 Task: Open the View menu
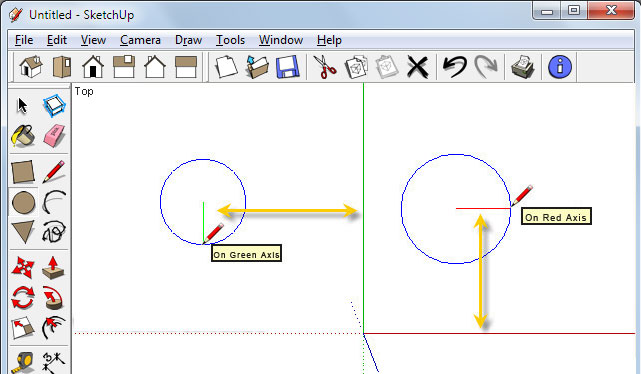coord(94,40)
